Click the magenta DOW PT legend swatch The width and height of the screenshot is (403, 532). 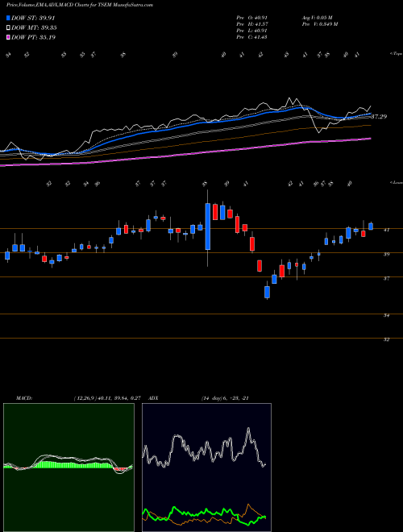click(8, 37)
